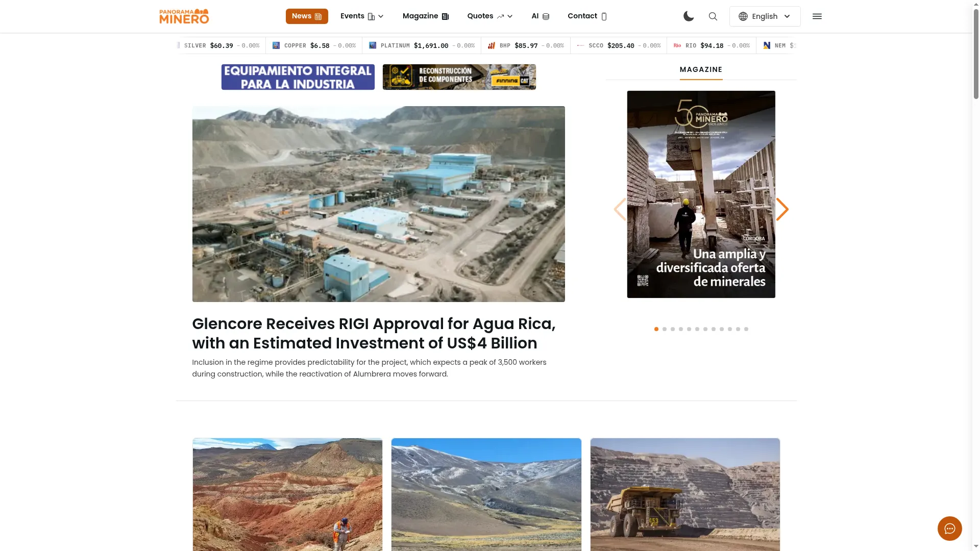Click the BHP ticker logo

(492, 45)
